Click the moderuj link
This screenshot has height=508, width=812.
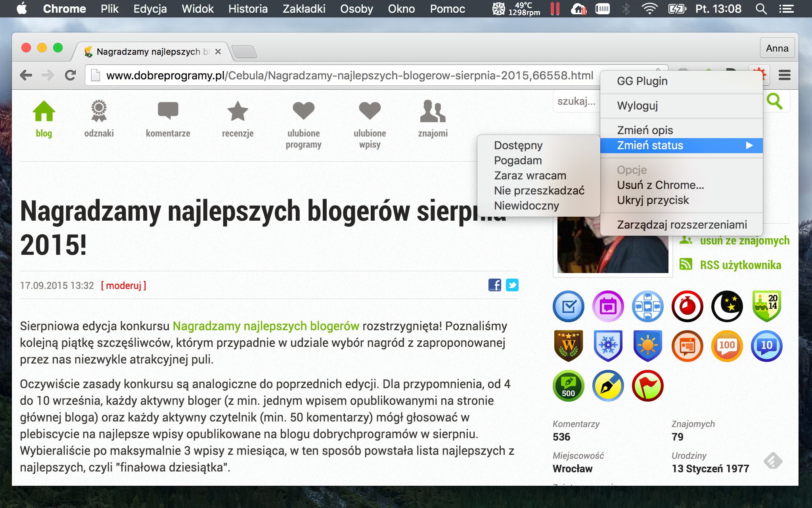124,285
